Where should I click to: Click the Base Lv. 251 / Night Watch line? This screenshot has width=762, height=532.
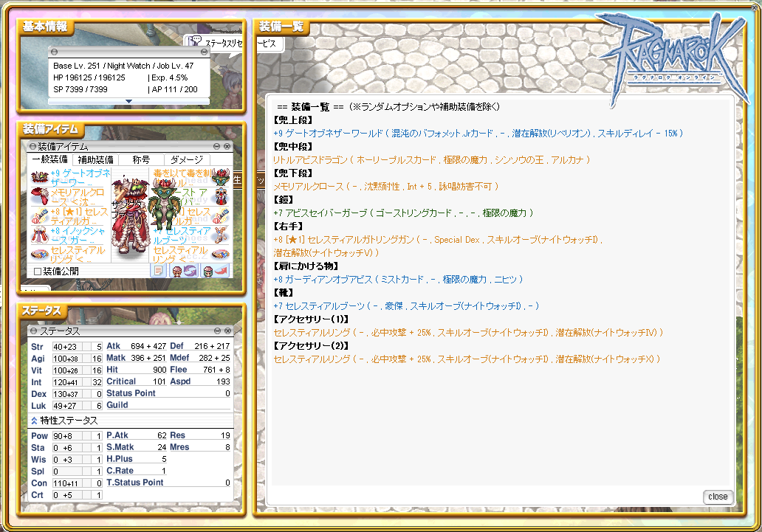coord(123,66)
